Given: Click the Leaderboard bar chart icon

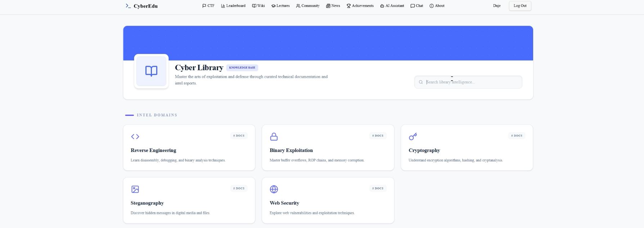Looking at the screenshot, I should pos(223,6).
